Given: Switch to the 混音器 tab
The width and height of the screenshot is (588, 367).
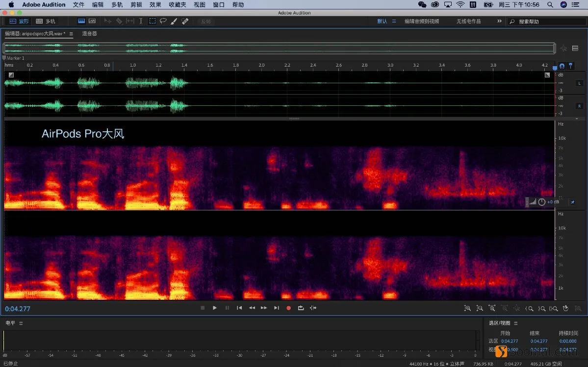Looking at the screenshot, I should pos(89,34).
